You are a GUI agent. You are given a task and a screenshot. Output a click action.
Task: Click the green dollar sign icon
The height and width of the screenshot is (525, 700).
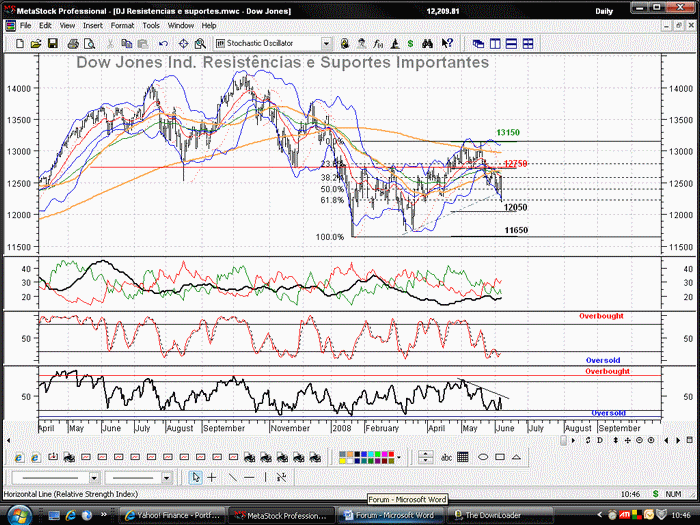(x=410, y=43)
